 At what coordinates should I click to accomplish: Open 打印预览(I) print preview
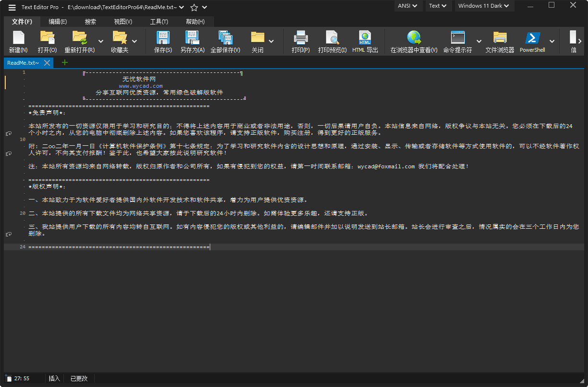tap(332, 41)
